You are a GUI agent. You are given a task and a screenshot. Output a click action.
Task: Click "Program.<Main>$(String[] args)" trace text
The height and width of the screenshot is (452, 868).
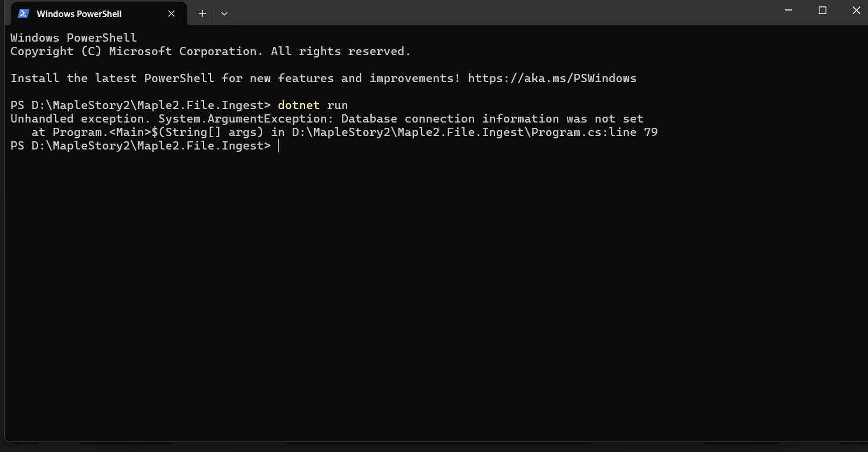(x=158, y=132)
